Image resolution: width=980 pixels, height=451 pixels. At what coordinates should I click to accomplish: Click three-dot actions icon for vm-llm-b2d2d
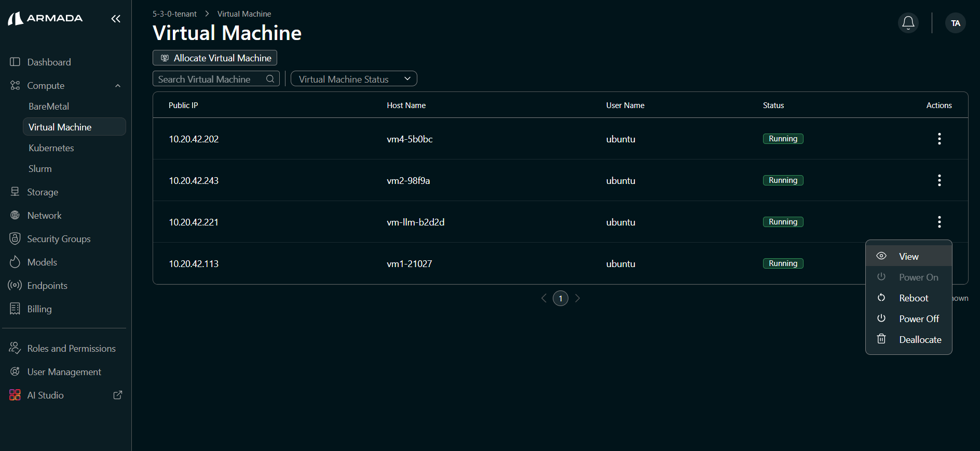pos(939,222)
